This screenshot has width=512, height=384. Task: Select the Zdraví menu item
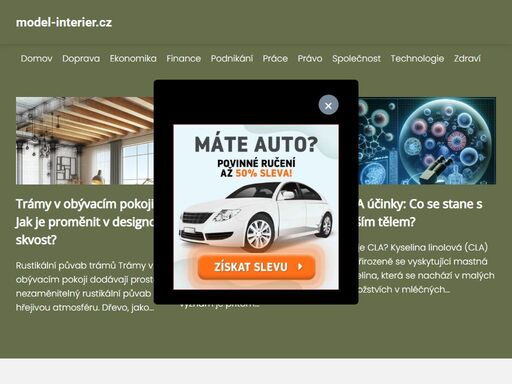[467, 59]
